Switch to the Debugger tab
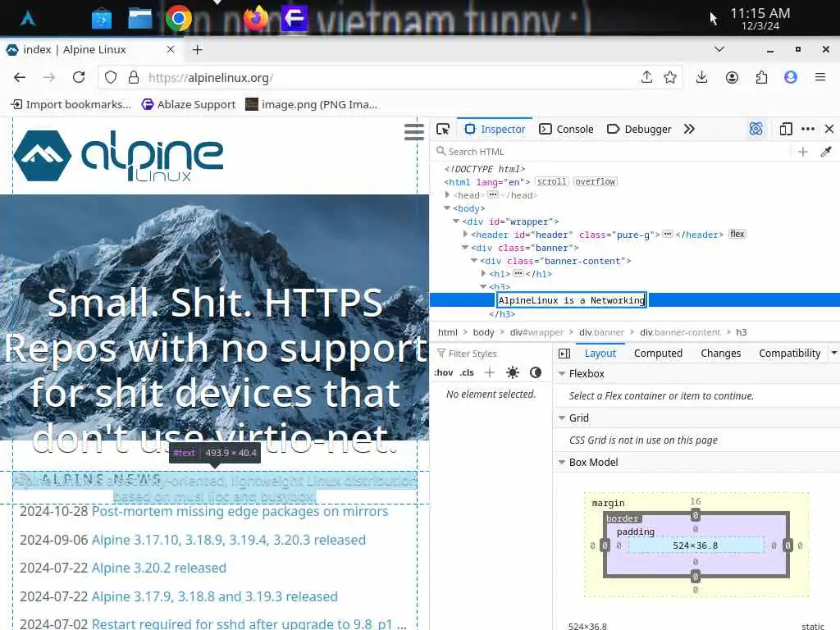Viewport: 840px width, 630px height. pyautogui.click(x=638, y=129)
